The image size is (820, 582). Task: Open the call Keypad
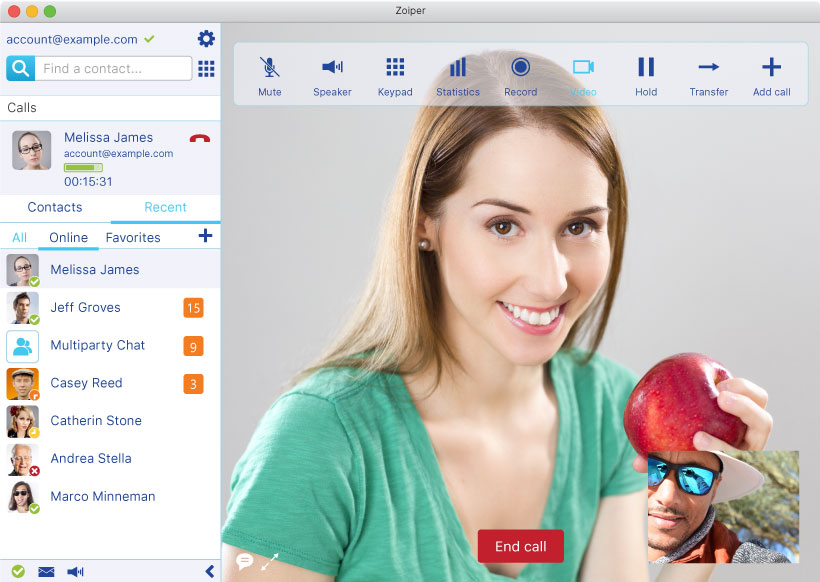(395, 76)
